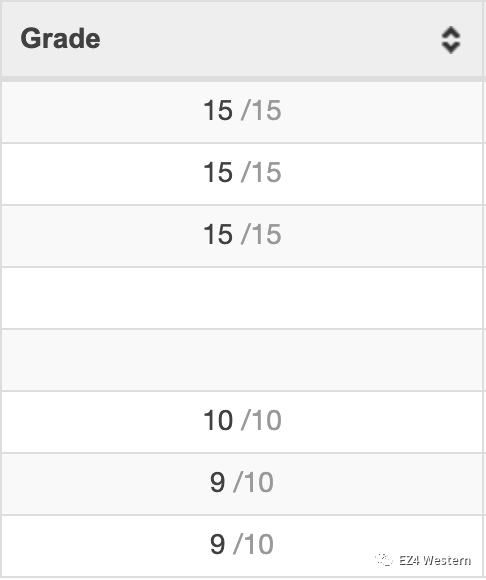Select the second empty grade cell
The height and width of the screenshot is (580, 486).
click(x=242, y=360)
